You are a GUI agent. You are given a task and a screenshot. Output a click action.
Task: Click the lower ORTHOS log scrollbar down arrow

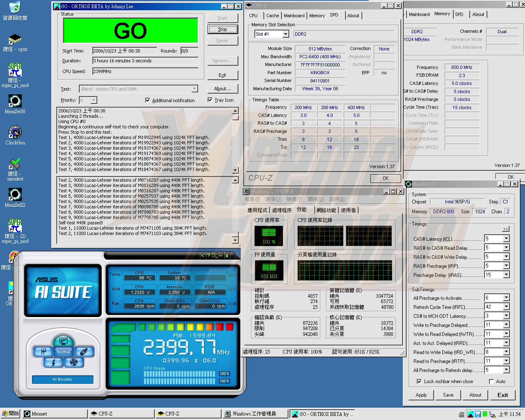[x=235, y=240]
